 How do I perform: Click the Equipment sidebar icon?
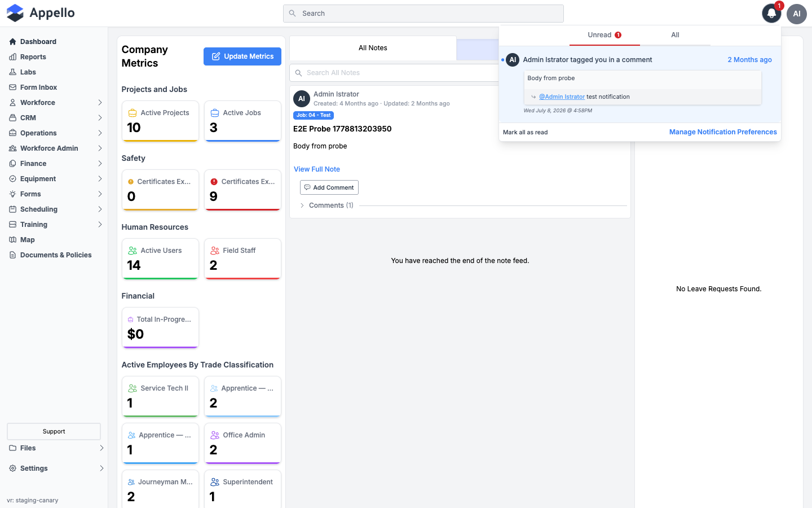coord(12,179)
